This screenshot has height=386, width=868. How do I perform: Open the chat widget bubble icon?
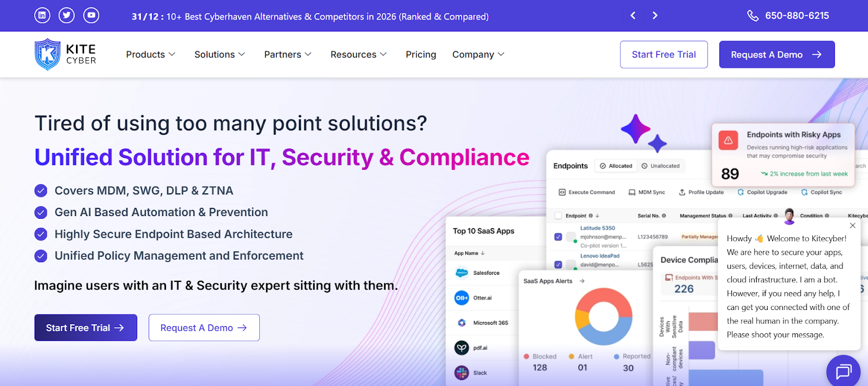(843, 372)
